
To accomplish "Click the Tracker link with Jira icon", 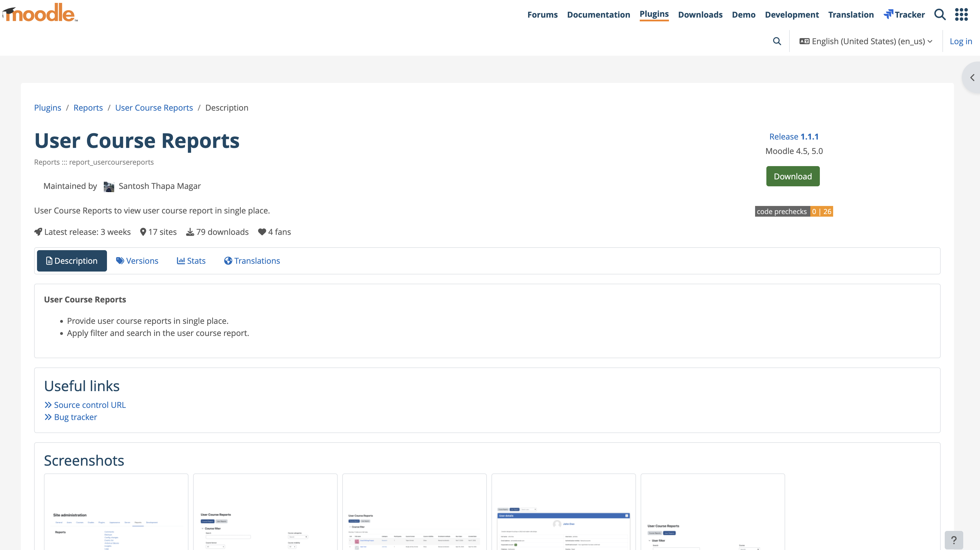I will pyautogui.click(x=904, y=14).
